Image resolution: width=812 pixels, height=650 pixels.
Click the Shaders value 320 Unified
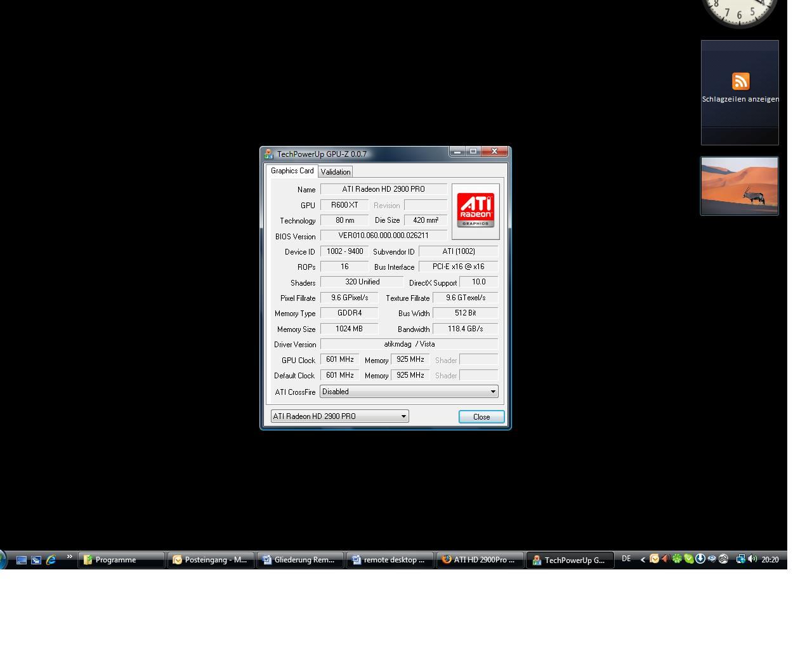click(362, 282)
